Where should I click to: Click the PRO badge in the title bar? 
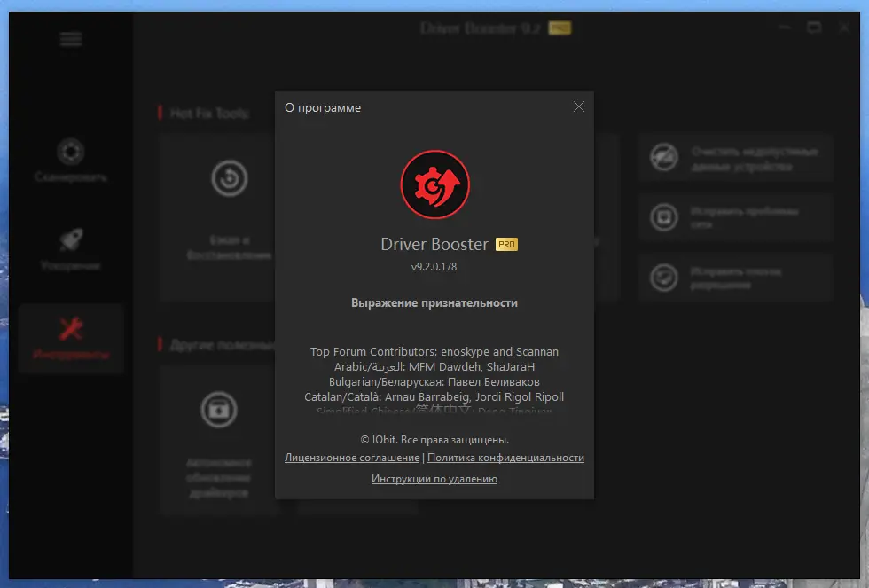coord(559,27)
